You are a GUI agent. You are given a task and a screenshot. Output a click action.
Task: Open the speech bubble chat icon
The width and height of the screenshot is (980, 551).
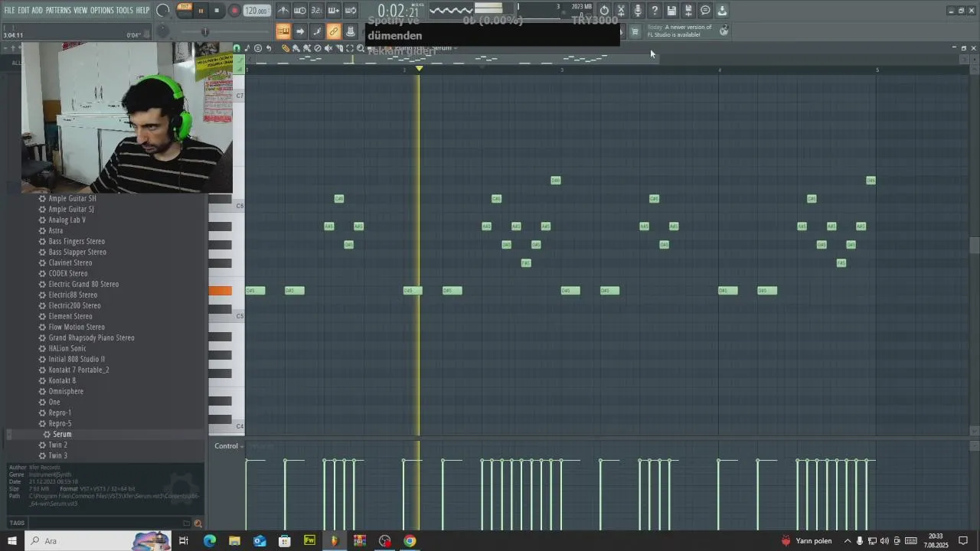tap(705, 11)
